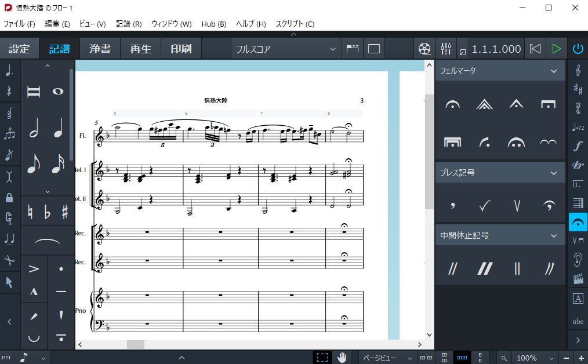
Task: Enable the hand tool
Action: tap(342, 357)
